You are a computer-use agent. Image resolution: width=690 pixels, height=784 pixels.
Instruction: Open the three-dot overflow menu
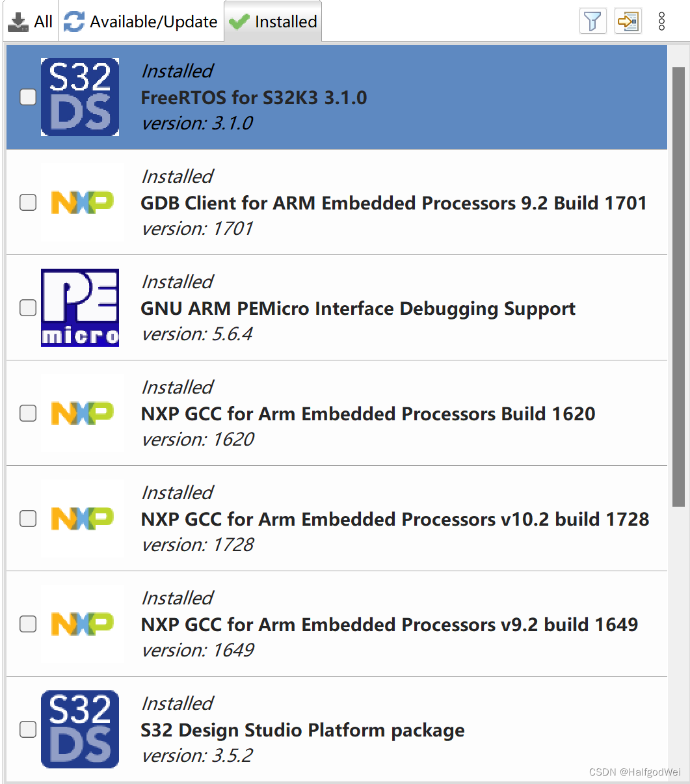[661, 21]
